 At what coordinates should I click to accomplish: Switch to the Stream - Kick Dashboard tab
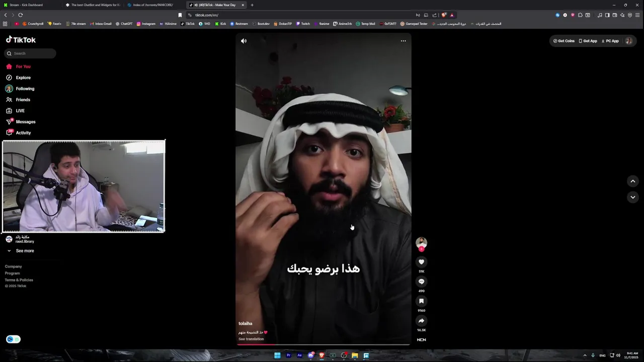tap(30, 5)
